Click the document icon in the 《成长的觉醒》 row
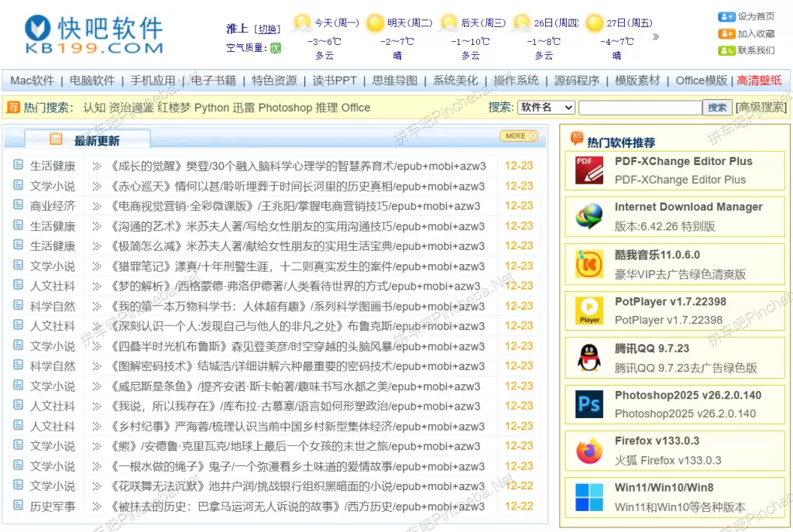 (19, 164)
